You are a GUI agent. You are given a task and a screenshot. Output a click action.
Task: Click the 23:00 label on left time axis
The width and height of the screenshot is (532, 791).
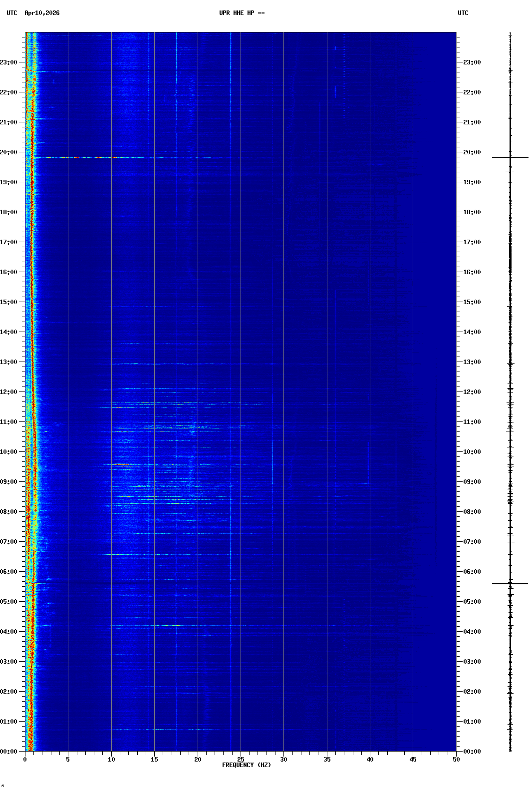click(x=9, y=62)
